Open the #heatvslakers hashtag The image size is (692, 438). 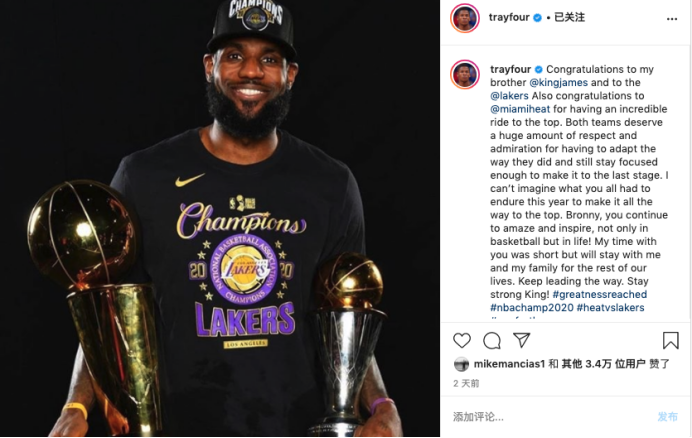pyautogui.click(x=610, y=308)
